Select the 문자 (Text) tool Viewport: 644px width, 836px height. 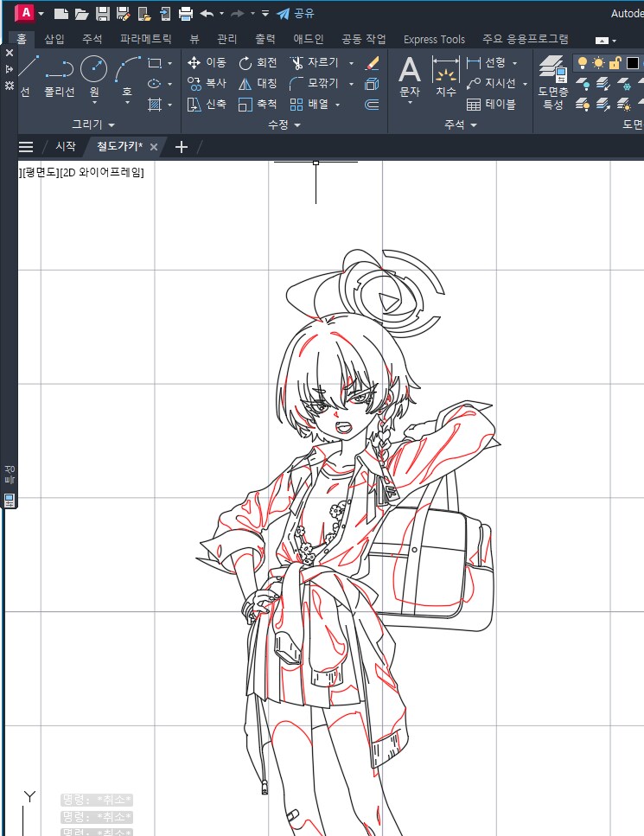[410, 77]
